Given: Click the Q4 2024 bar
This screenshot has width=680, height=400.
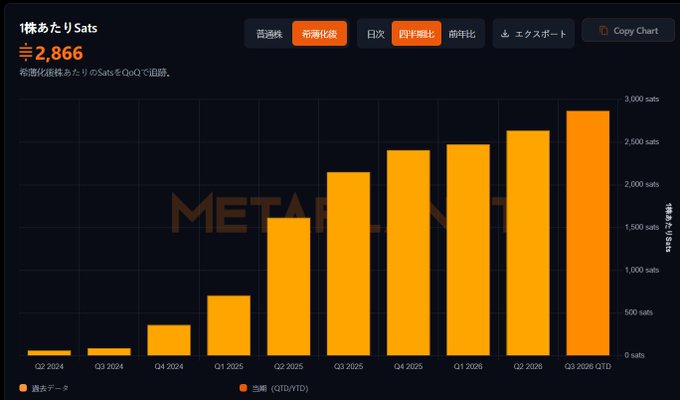Looking at the screenshot, I should (169, 340).
